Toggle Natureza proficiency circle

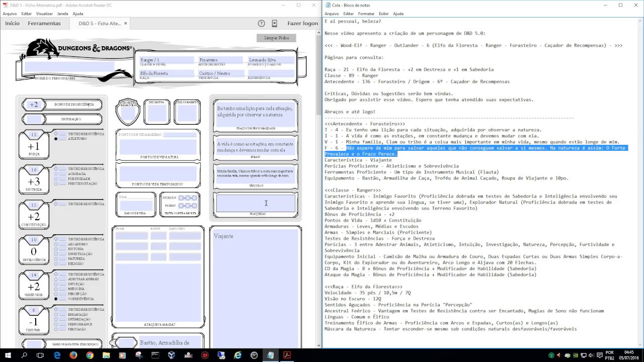[x=56, y=259]
